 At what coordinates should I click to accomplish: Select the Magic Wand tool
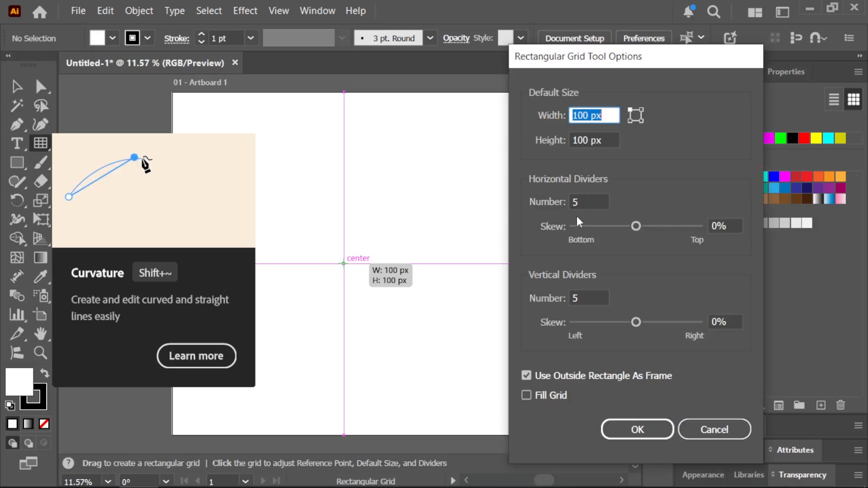pyautogui.click(x=17, y=105)
